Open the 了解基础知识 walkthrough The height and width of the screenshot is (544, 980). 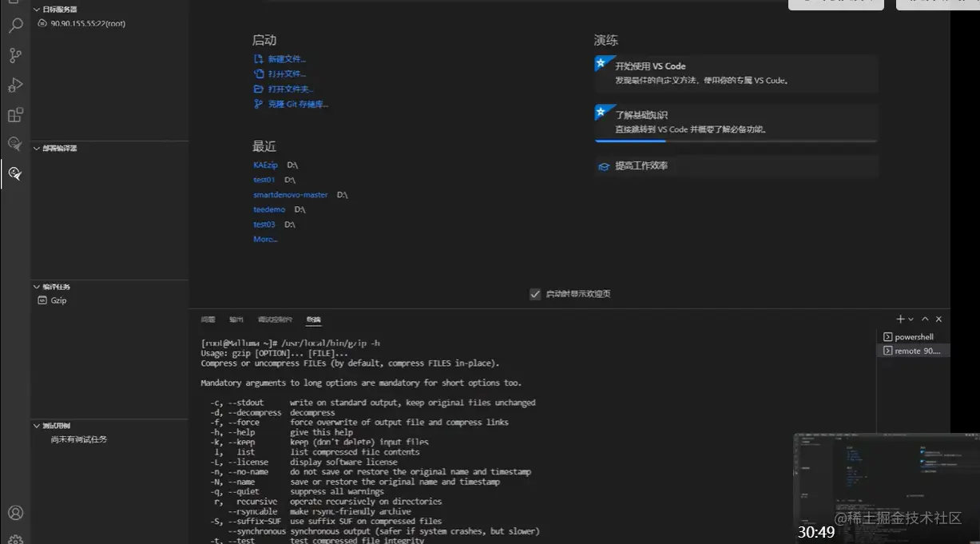click(736, 122)
